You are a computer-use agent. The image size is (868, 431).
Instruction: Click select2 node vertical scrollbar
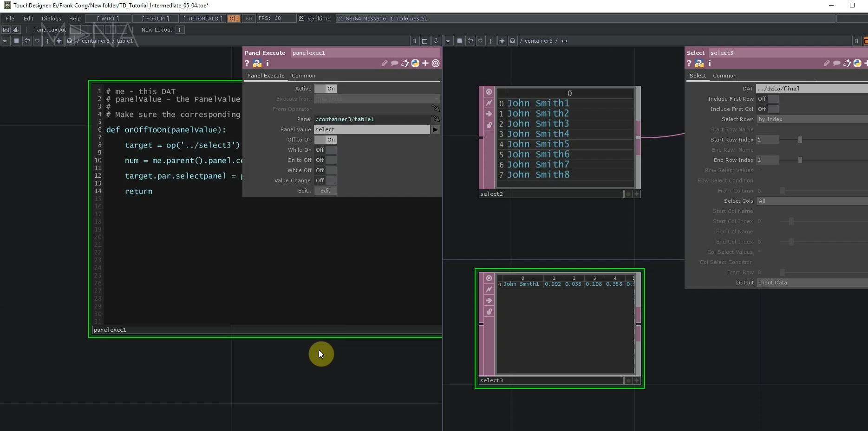pyautogui.click(x=638, y=137)
